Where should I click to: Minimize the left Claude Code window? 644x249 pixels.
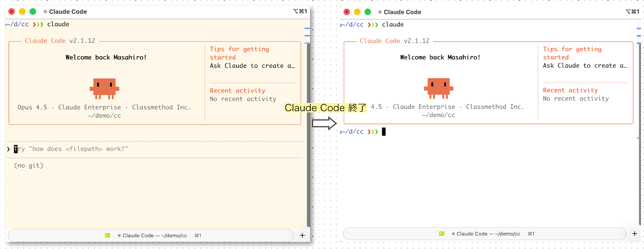point(22,12)
